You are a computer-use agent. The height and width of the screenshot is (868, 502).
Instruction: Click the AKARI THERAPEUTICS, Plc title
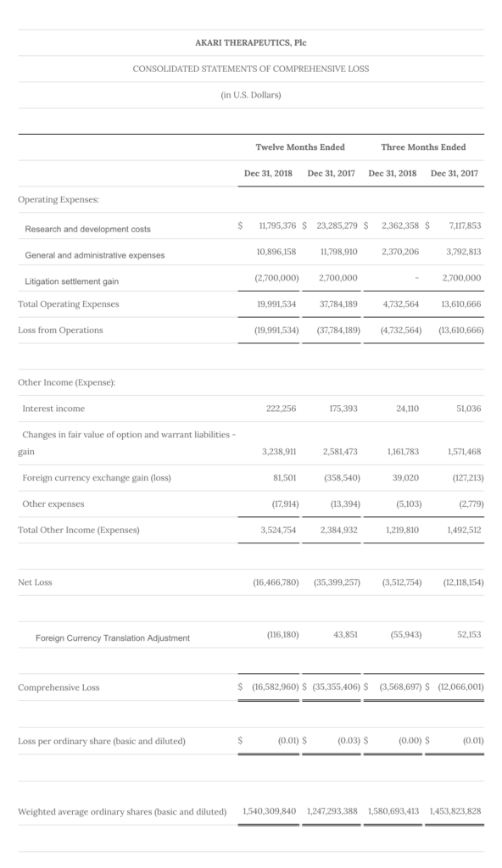[x=250, y=42]
